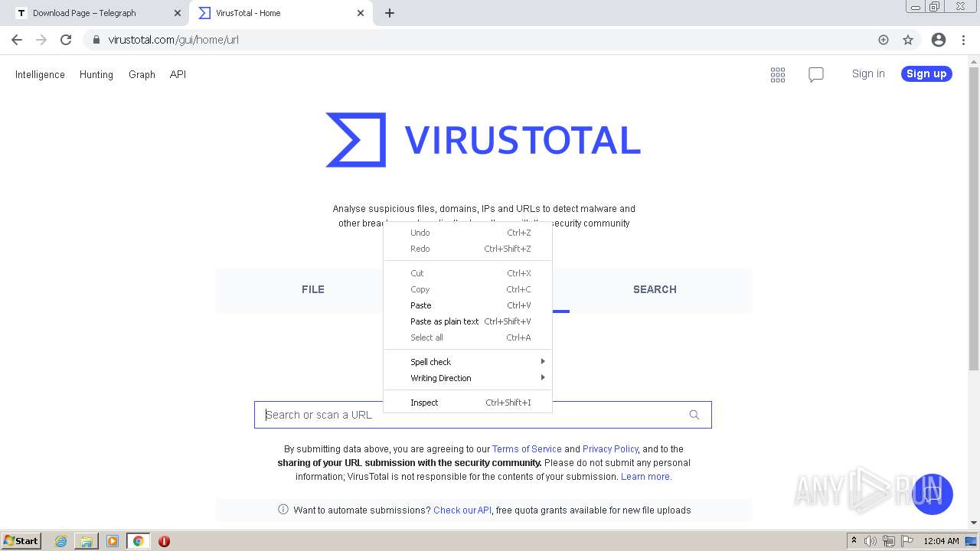980x551 pixels.
Task: Click the red stop-sign taskbar icon
Action: [164, 541]
